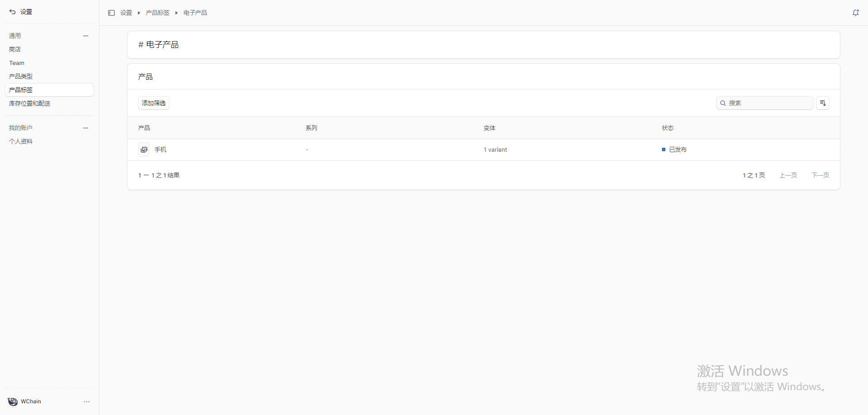Screen dimensions: 868x415
Task: Focus the 搜索 search input field
Action: [769, 103]
